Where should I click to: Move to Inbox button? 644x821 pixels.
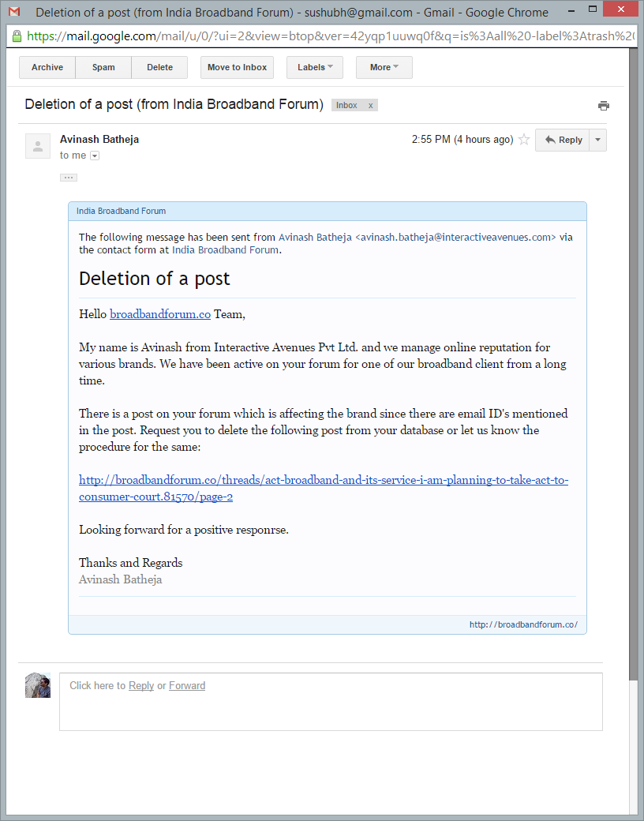(x=237, y=67)
